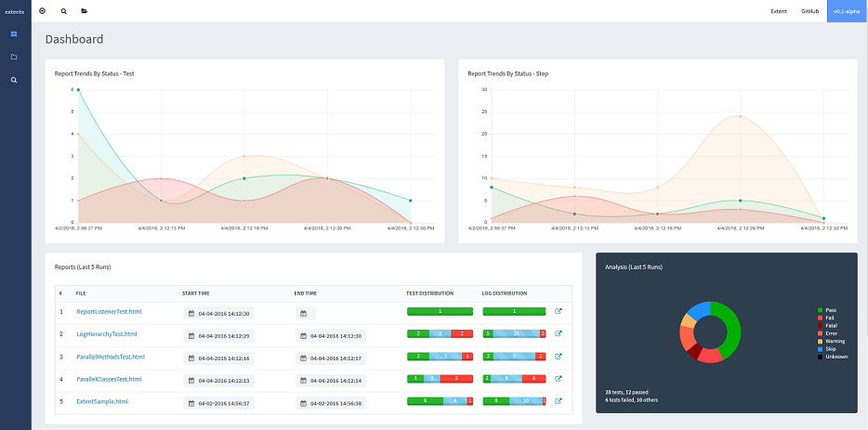
Task: Open the LogHierarchyTest.html report link
Action: click(x=106, y=334)
